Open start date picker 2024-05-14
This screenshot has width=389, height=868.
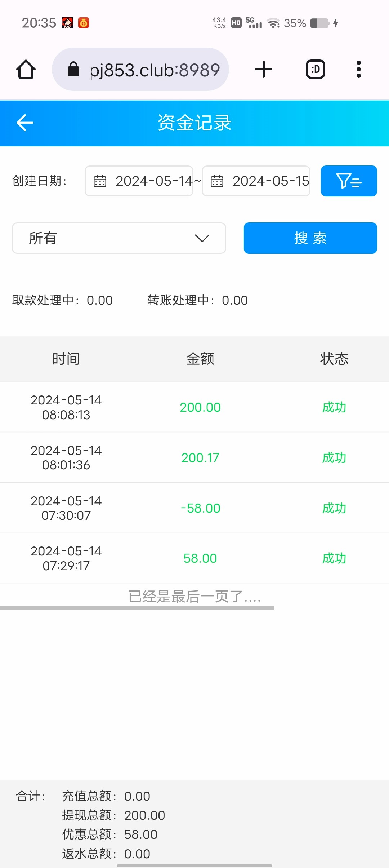coord(154,181)
